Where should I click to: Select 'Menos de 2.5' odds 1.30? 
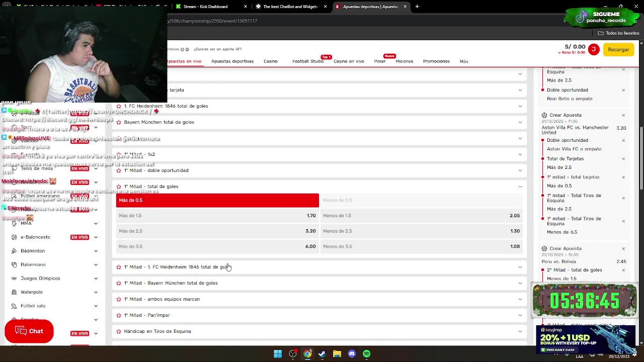421,231
